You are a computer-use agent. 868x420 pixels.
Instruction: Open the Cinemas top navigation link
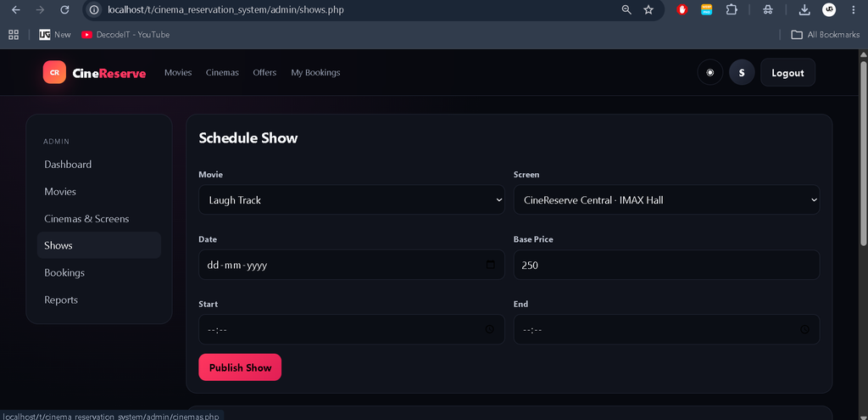pos(222,73)
